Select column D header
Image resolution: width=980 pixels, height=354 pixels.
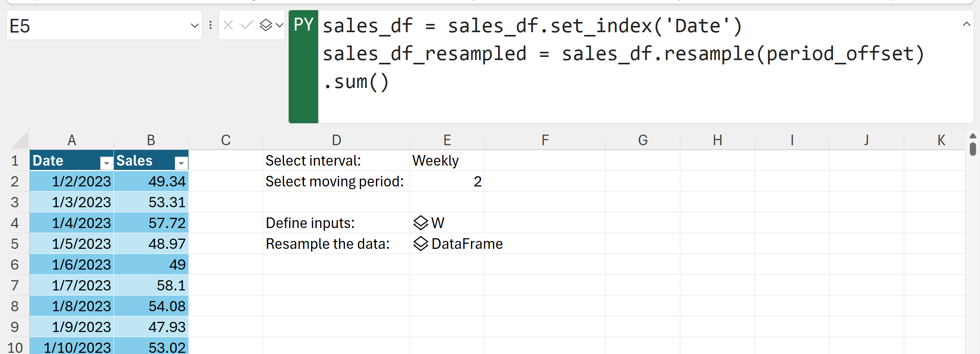click(336, 140)
